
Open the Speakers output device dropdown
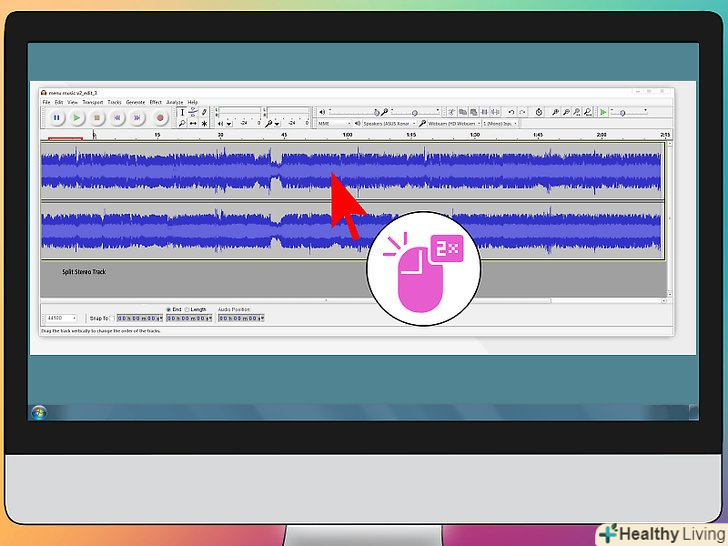[389, 124]
